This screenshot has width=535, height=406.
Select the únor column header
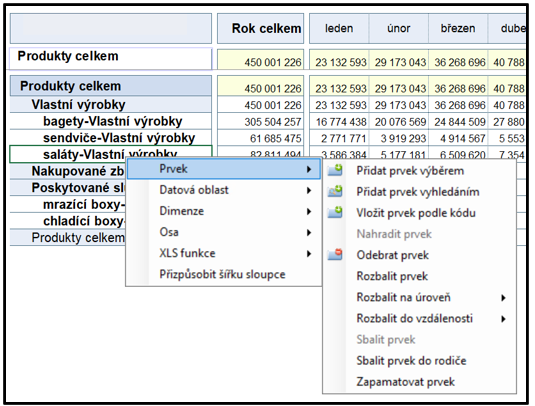[399, 28]
